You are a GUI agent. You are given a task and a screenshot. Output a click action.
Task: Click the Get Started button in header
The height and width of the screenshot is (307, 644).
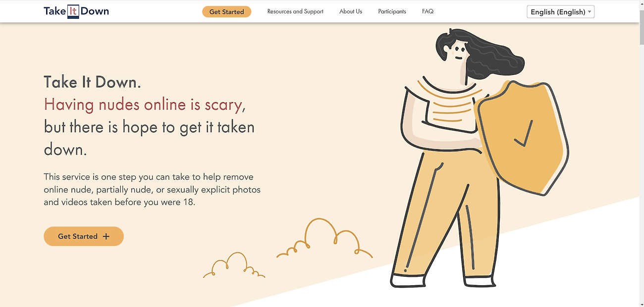[x=226, y=11]
